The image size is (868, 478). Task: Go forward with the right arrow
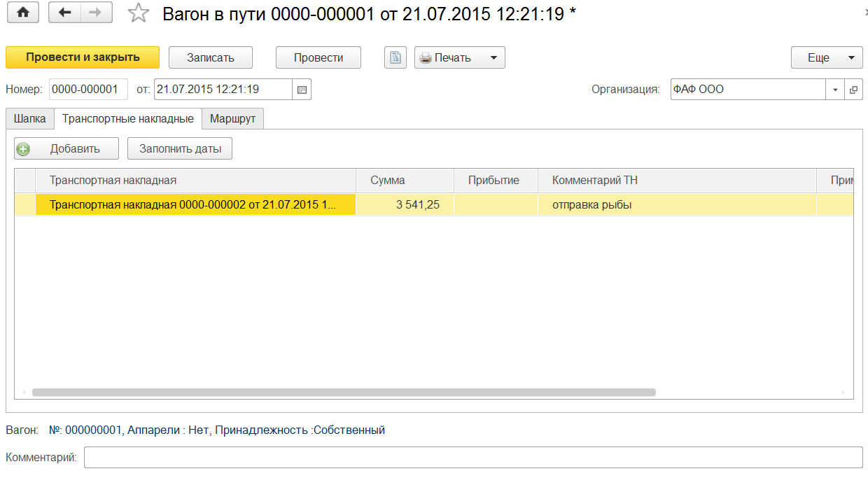[x=96, y=13]
